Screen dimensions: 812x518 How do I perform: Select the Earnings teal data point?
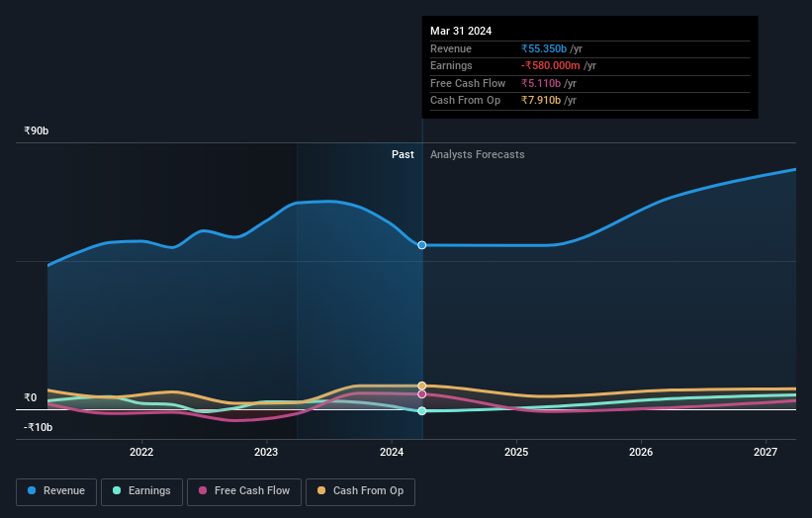click(x=422, y=411)
